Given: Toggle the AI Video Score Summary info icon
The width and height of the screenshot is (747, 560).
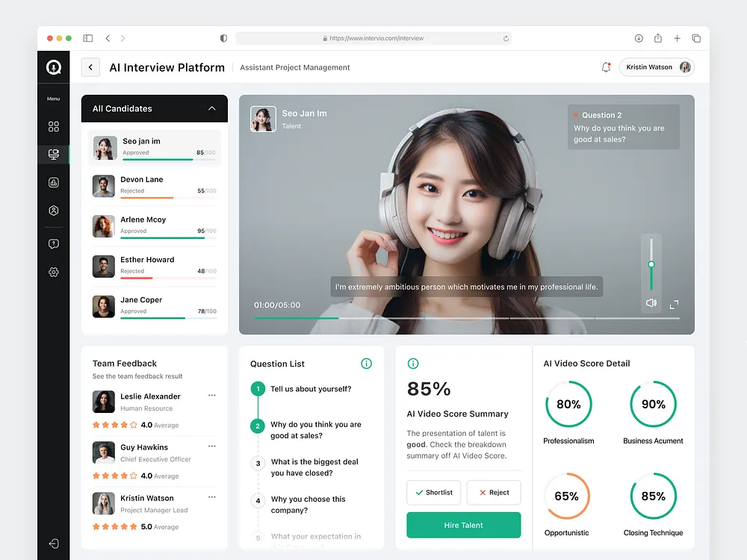Looking at the screenshot, I should click(x=413, y=364).
